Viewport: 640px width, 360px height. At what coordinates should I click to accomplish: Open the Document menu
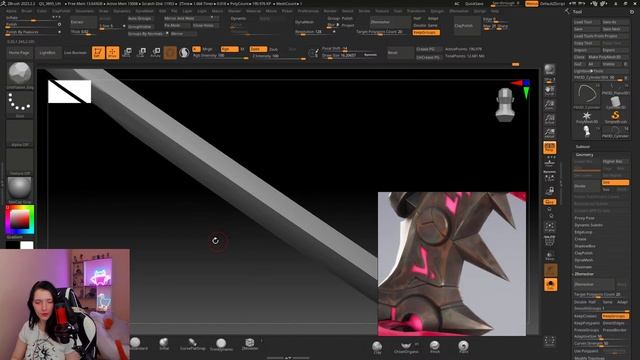point(84,11)
